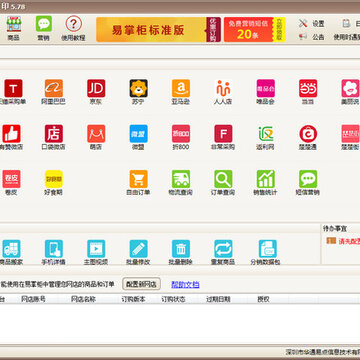Select the 京东 JD platform icon
Image resolution: width=360 pixels, height=360 pixels.
(x=96, y=88)
